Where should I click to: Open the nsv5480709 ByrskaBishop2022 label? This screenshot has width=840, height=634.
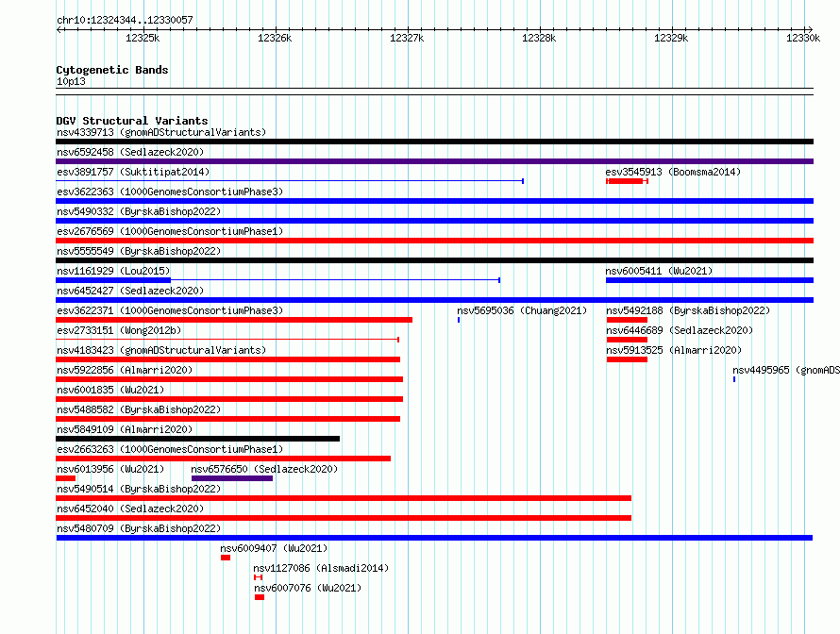pos(139,528)
